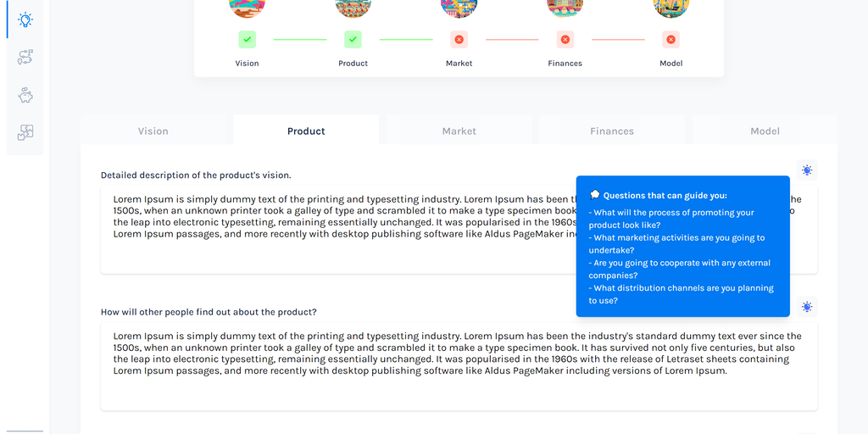Open the Finances tab

612,131
